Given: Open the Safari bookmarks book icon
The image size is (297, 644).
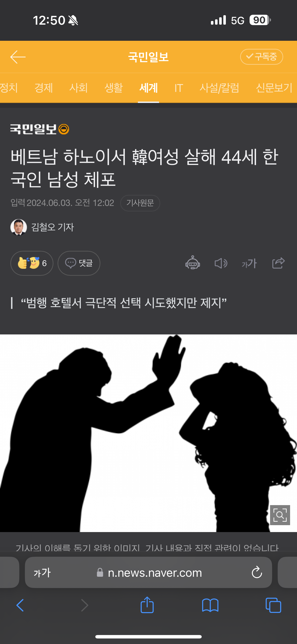Looking at the screenshot, I should pyautogui.click(x=210, y=605).
